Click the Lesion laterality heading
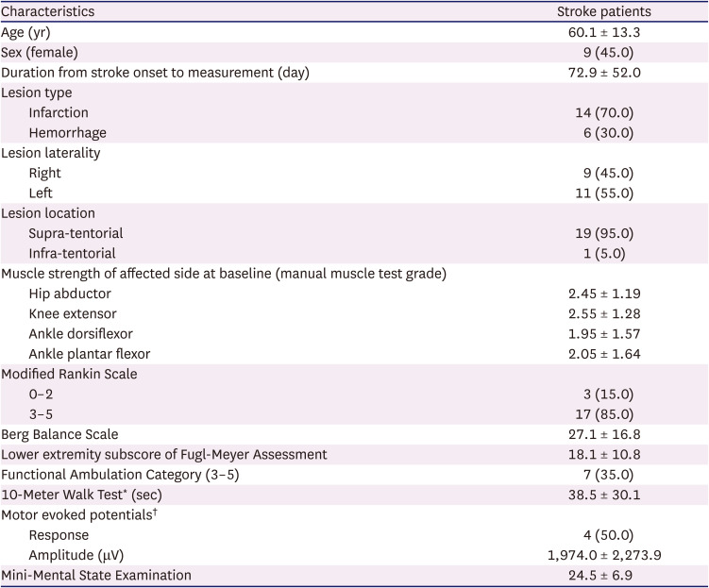Image resolution: width=709 pixels, height=588 pixels. [x=51, y=153]
